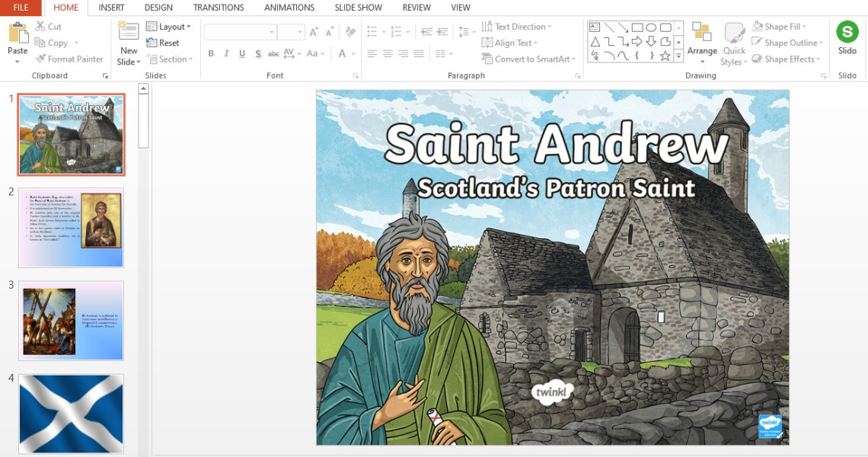This screenshot has height=457, width=868.
Task: Open the Shape Outline color menu
Action: coord(787,43)
